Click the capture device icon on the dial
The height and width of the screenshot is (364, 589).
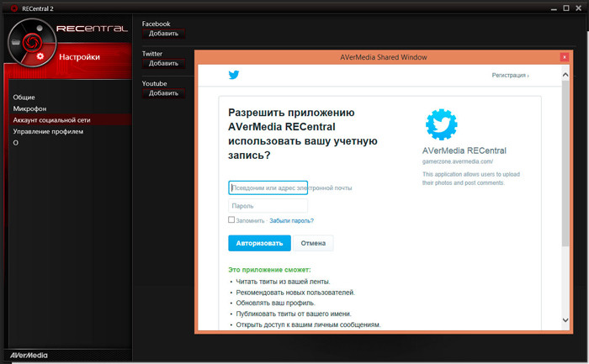pos(16,42)
